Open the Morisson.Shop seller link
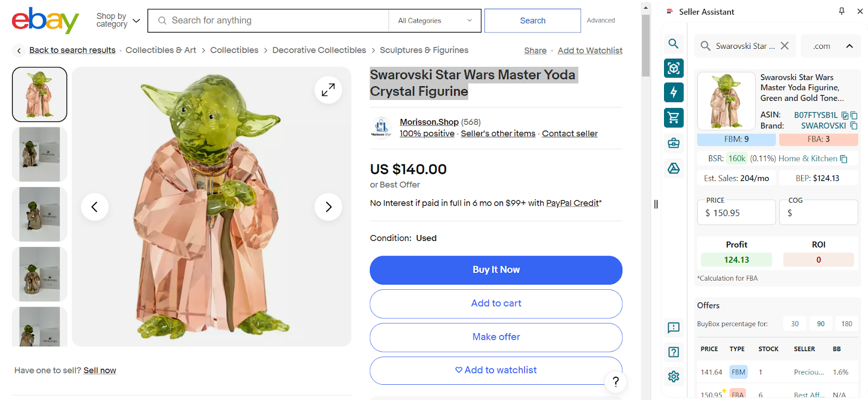Screen dimensions: 868x400 [429, 122]
